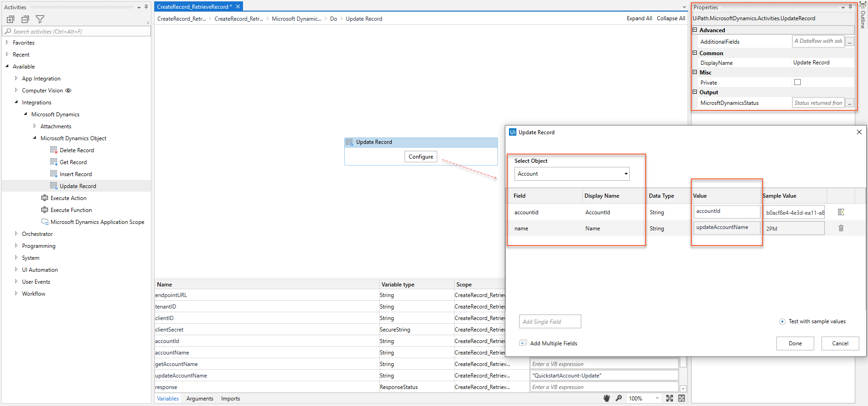Viewport: 868px width, 406px height.
Task: Open the Outline side panel icon
Action: coord(862,6)
